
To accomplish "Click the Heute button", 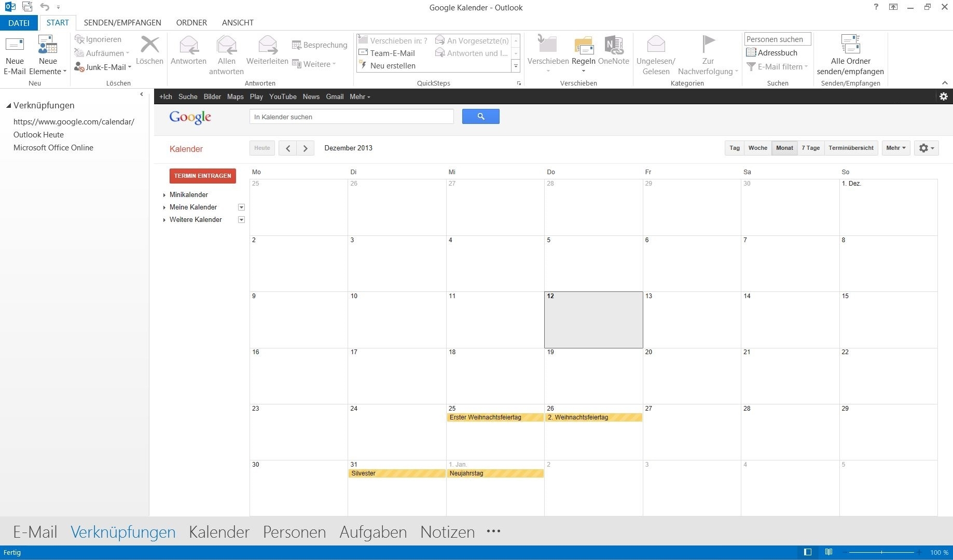I will point(262,148).
